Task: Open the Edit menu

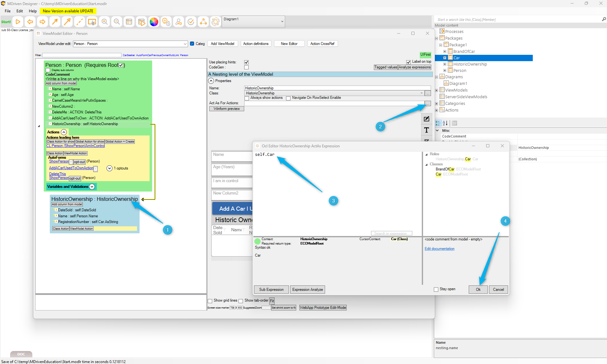Action: (x=20, y=11)
